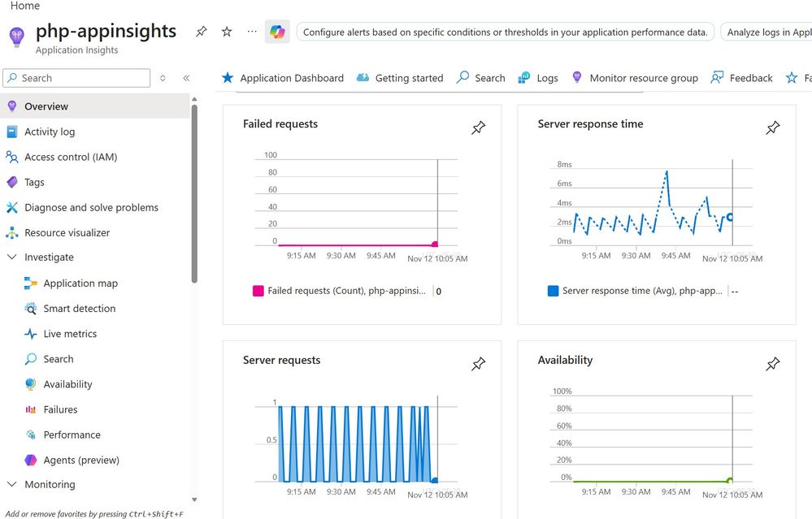Add php-appinsights to favorites with star
Image resolution: width=812 pixels, height=519 pixels.
tap(226, 32)
